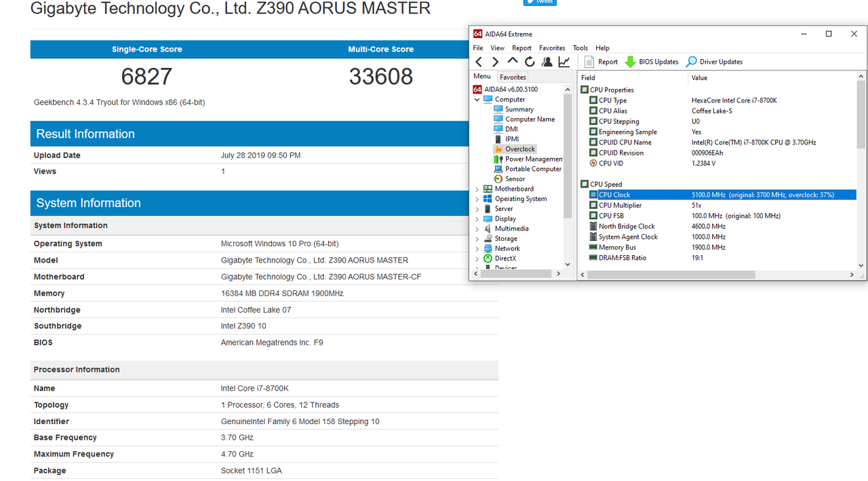The width and height of the screenshot is (868, 481).
Task: Expand the Multimedia tree node
Action: (477, 229)
